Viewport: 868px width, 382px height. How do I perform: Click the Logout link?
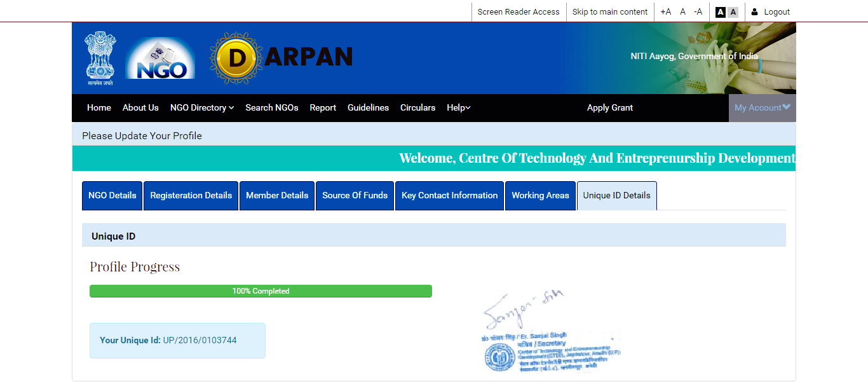[x=777, y=11]
